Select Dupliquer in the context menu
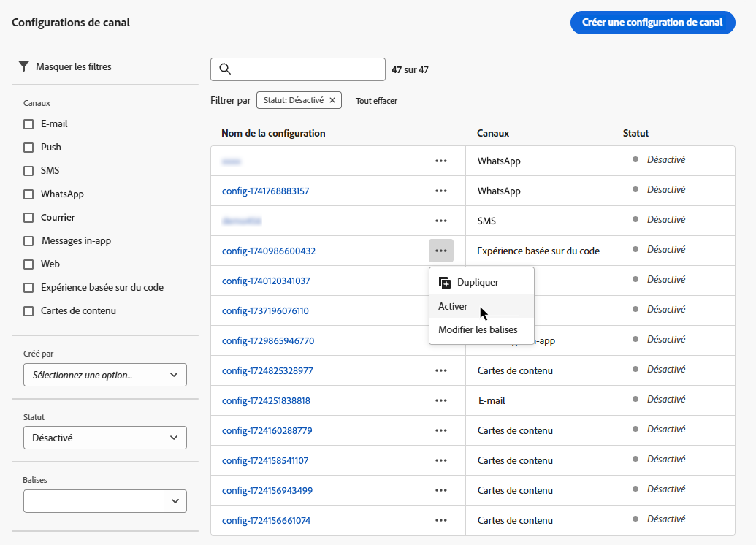 (478, 282)
